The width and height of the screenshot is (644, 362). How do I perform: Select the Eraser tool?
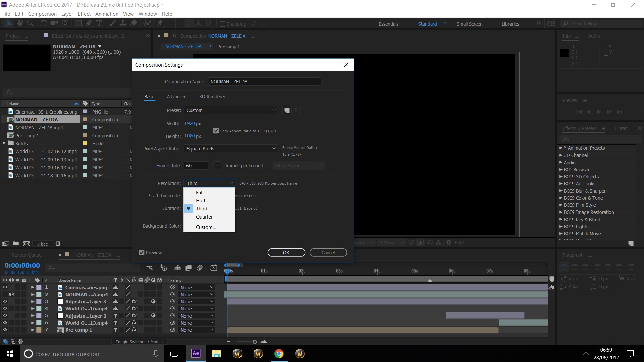133,23
